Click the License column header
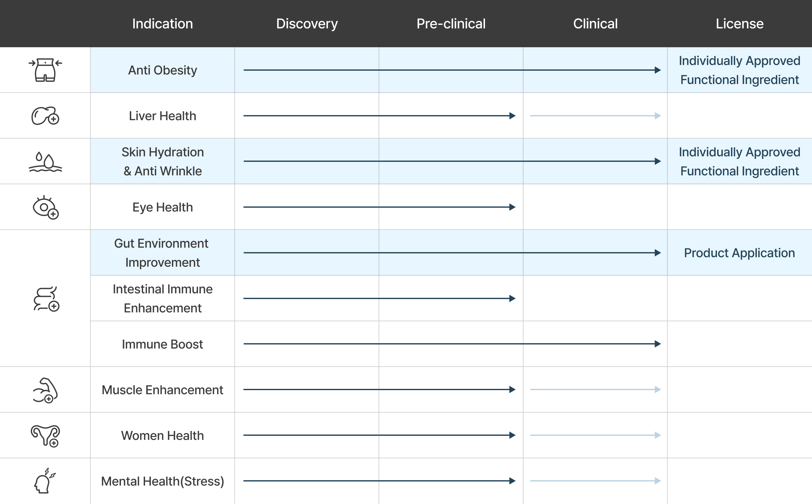 click(x=739, y=24)
